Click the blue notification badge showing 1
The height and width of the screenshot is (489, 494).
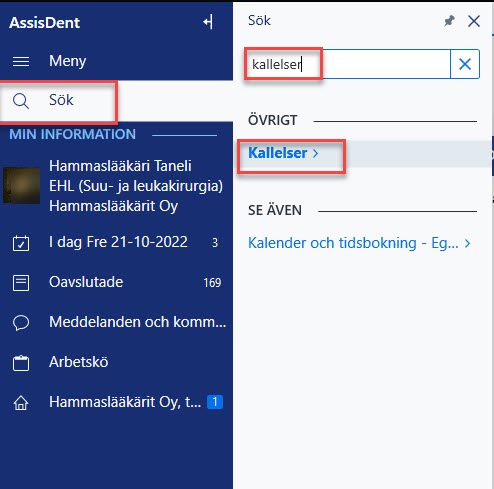[215, 402]
